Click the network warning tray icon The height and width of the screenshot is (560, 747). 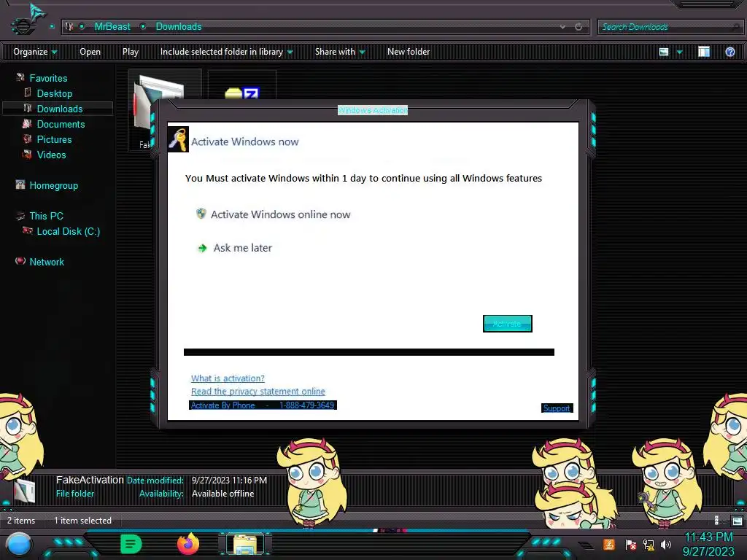(649, 545)
